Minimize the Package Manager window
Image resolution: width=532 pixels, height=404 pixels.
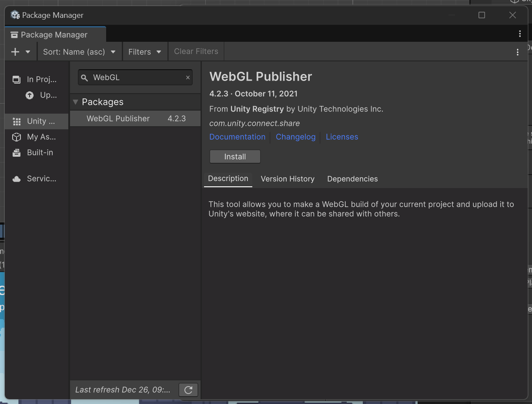tap(452, 15)
